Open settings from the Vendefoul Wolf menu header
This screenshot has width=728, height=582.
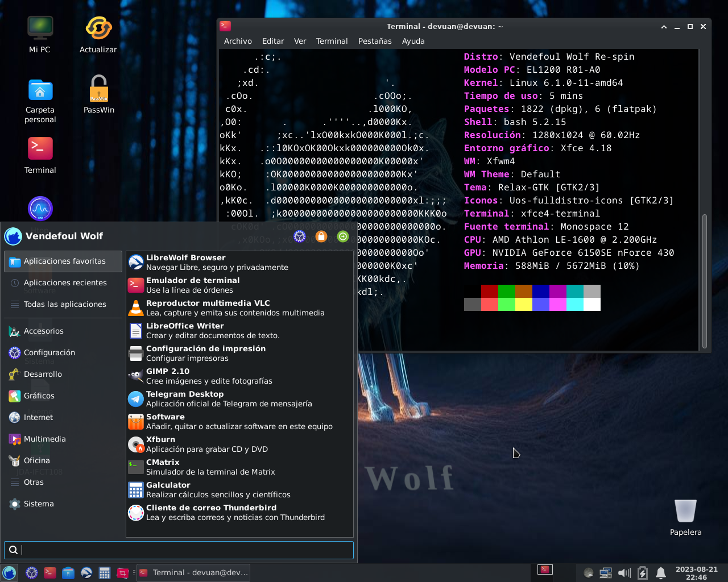pyautogui.click(x=300, y=236)
